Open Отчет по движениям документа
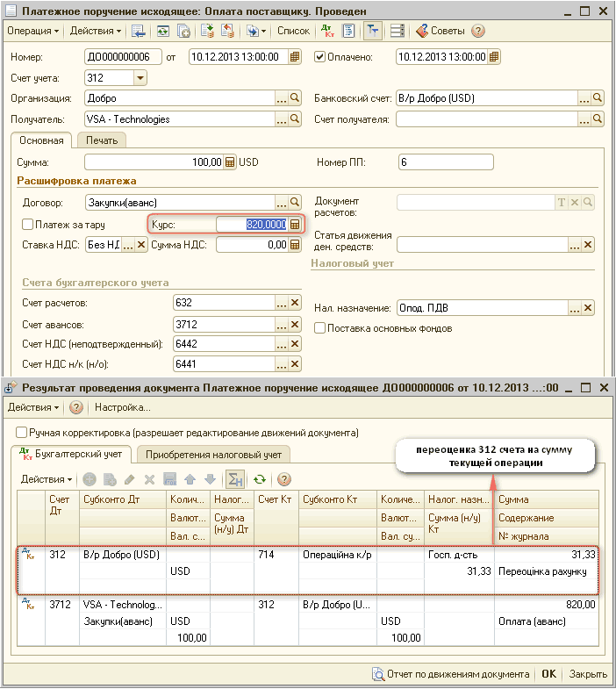The width and height of the screenshot is (616, 689). pyautogui.click(x=451, y=675)
